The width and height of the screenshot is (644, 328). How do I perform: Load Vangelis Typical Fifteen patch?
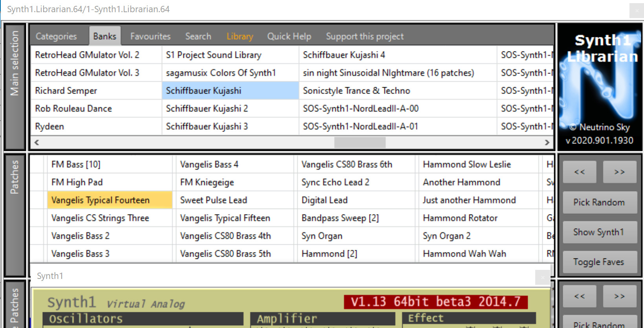234,218
